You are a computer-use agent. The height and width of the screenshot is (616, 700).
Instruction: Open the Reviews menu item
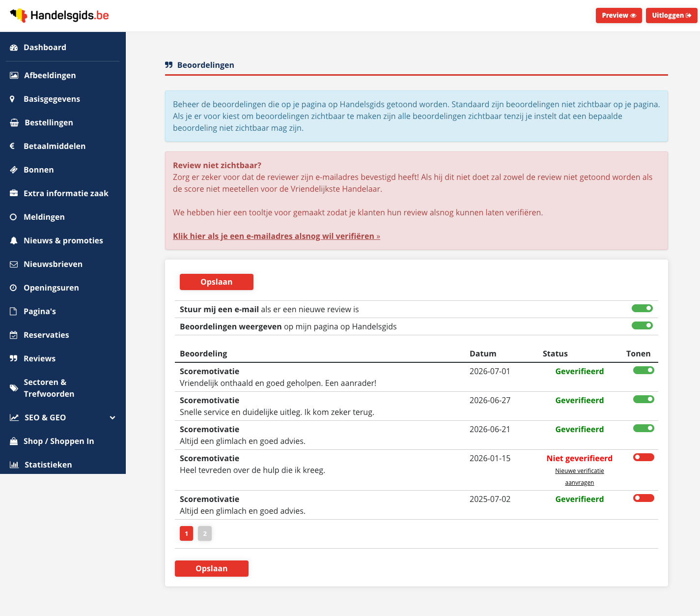(x=63, y=359)
